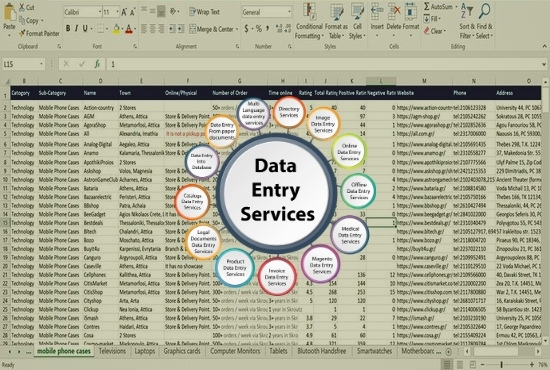Switch to Page Layout view in status bar
This screenshot has height=370, width=550.
pos(460,365)
